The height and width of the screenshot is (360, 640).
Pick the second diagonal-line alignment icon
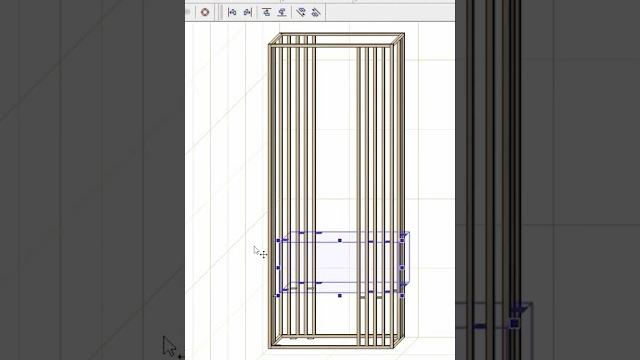[x=316, y=12]
